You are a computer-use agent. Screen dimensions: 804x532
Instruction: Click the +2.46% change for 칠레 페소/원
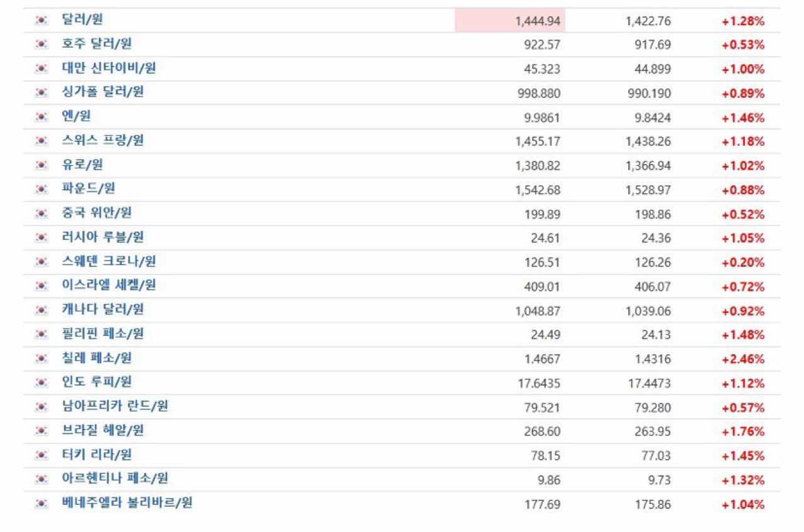743,359
